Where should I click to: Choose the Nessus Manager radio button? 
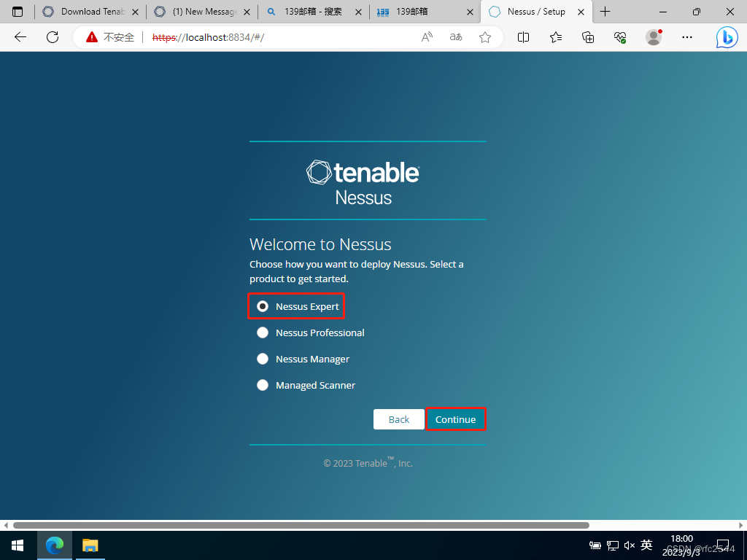click(263, 359)
